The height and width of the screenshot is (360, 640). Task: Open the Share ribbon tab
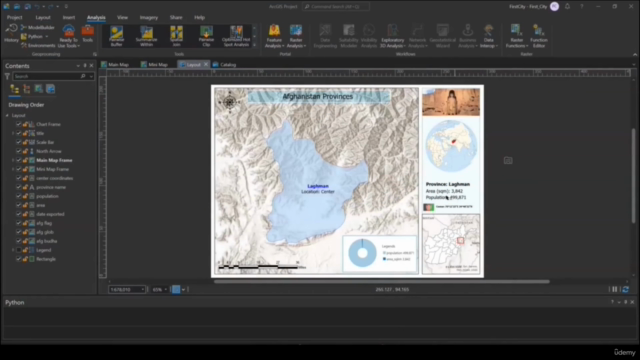tap(176, 18)
